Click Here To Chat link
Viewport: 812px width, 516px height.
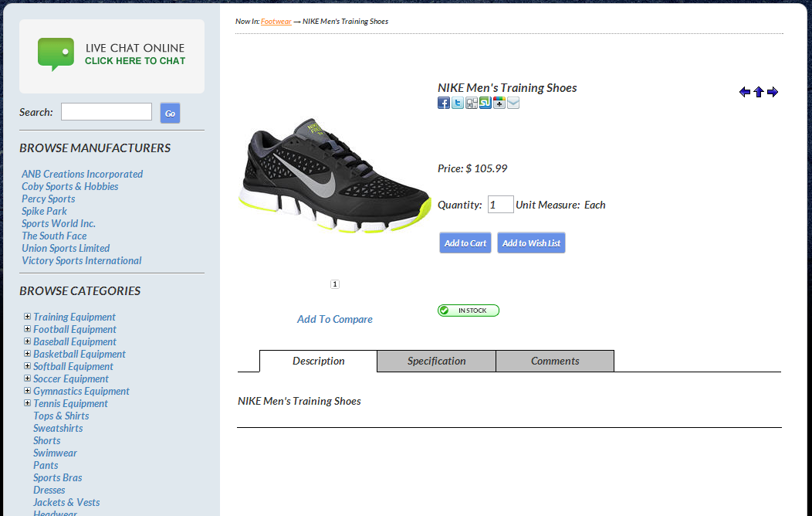coord(135,60)
